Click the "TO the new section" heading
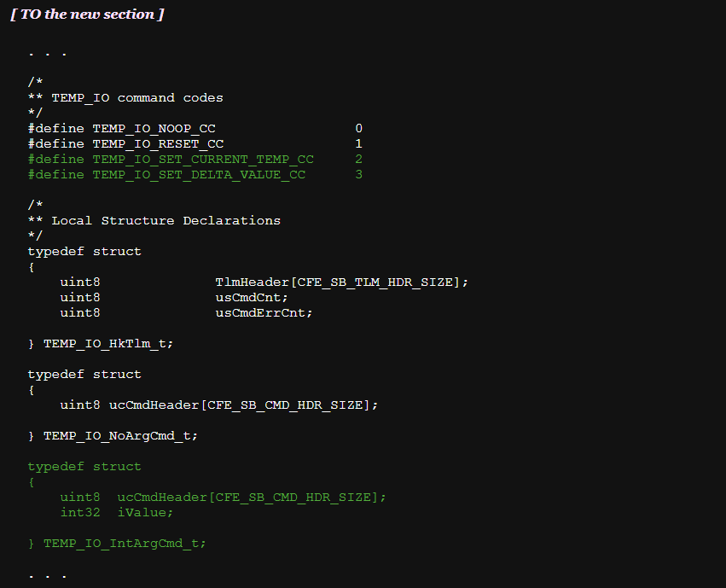 tap(87, 15)
